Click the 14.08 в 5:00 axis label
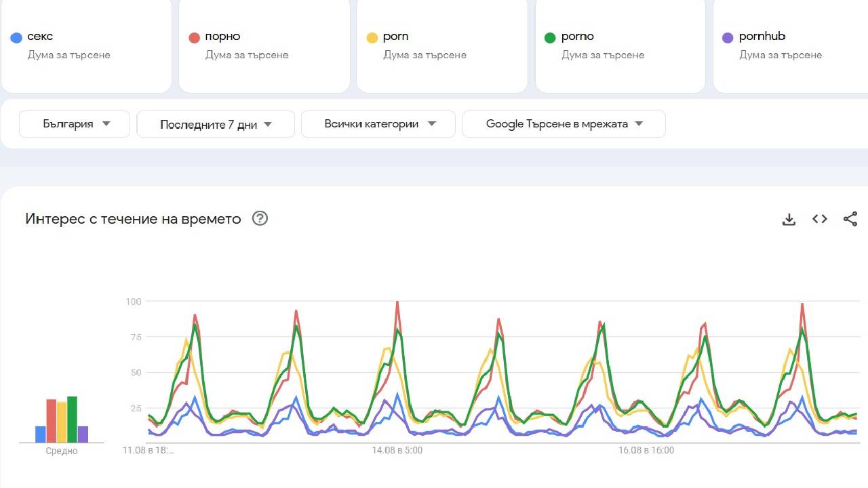The height and width of the screenshot is (488, 868). tap(397, 450)
